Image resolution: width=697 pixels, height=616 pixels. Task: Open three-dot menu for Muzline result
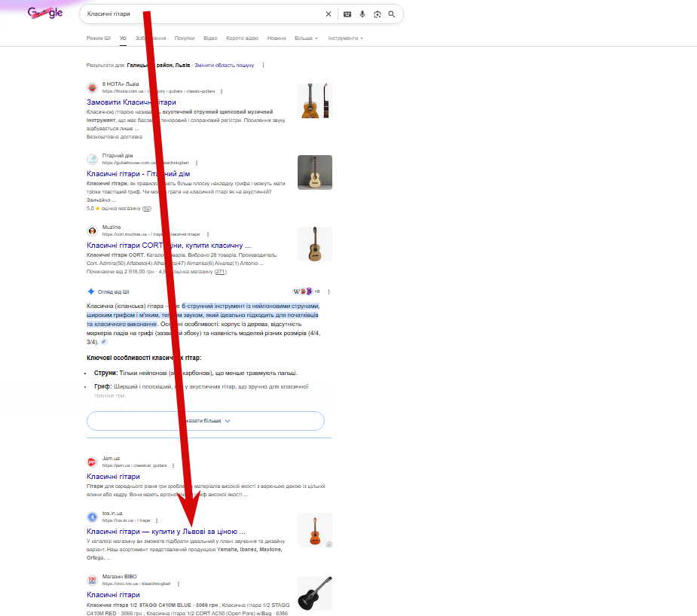point(207,234)
